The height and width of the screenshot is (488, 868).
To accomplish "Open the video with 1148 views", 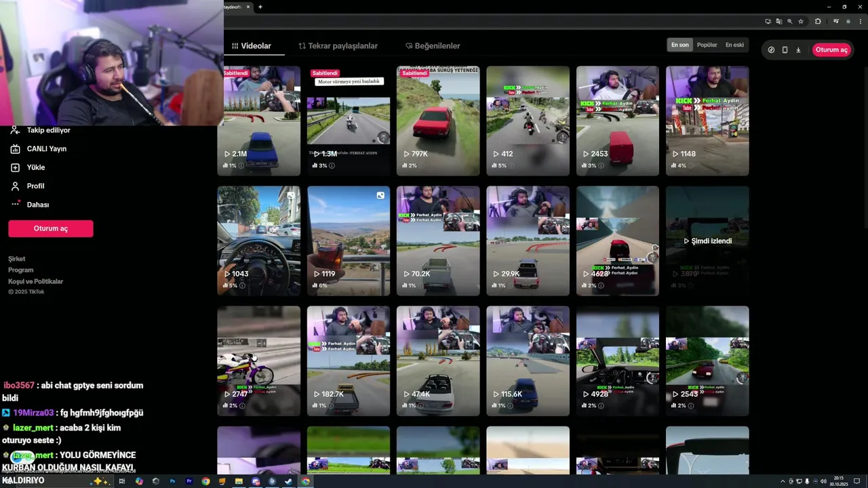I will tap(707, 121).
